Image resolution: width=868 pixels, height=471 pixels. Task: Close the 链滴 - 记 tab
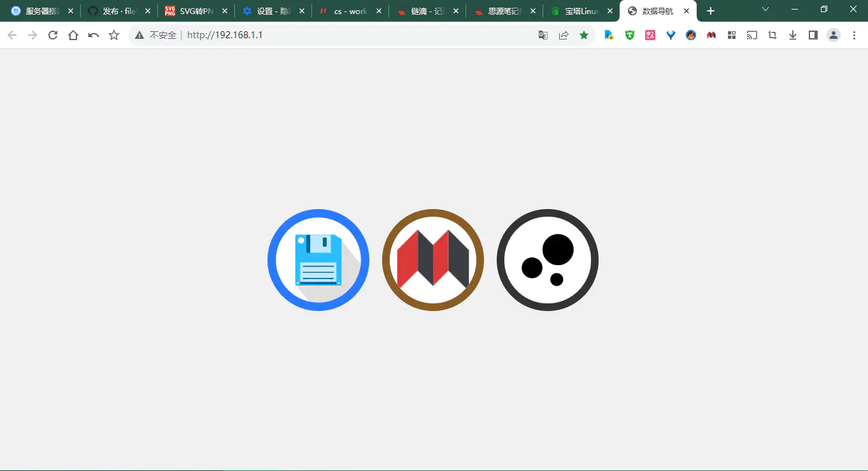click(455, 11)
